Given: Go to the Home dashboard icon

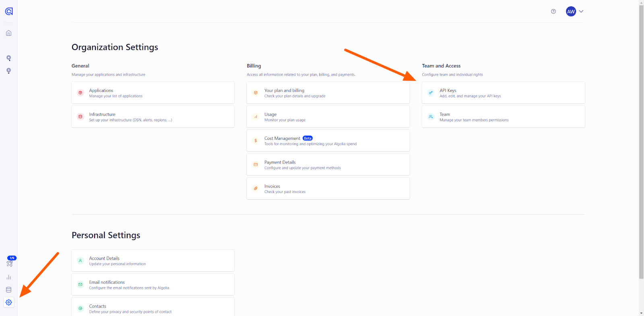Looking at the screenshot, I should pos(8,33).
